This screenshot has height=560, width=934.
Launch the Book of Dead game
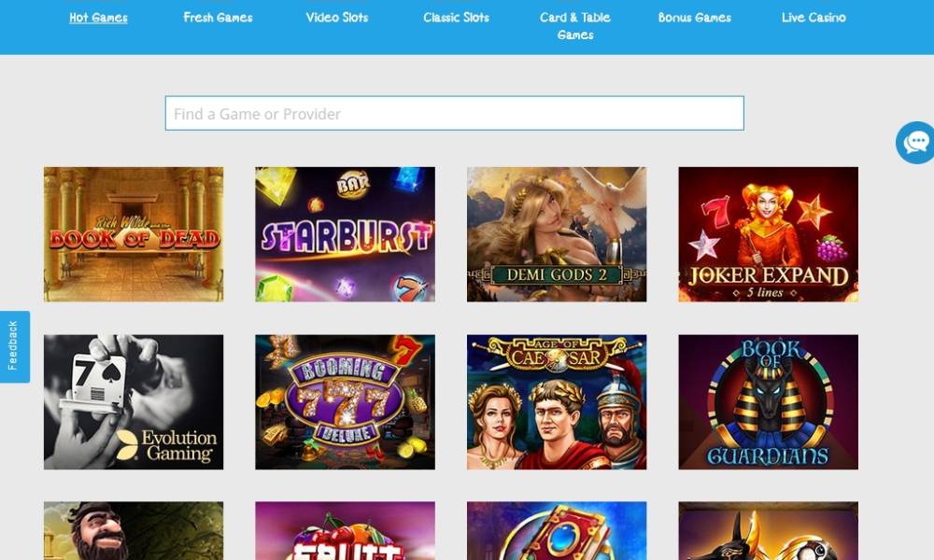(134, 234)
